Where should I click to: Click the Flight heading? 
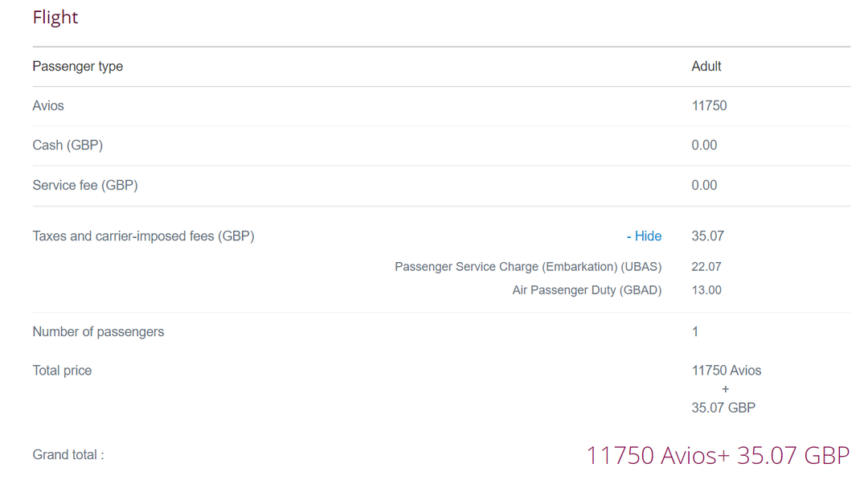[x=55, y=17]
